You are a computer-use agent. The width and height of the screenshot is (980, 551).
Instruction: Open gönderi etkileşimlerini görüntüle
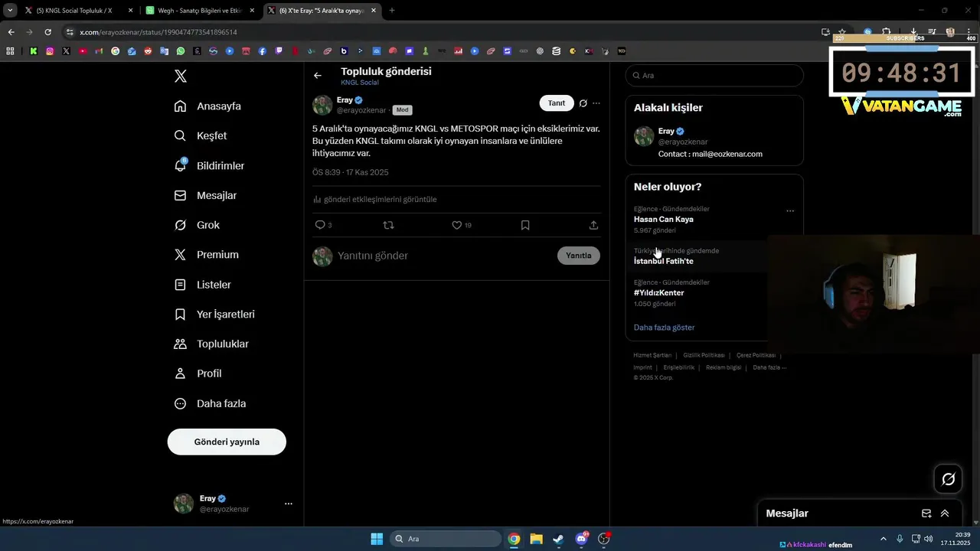pos(375,199)
